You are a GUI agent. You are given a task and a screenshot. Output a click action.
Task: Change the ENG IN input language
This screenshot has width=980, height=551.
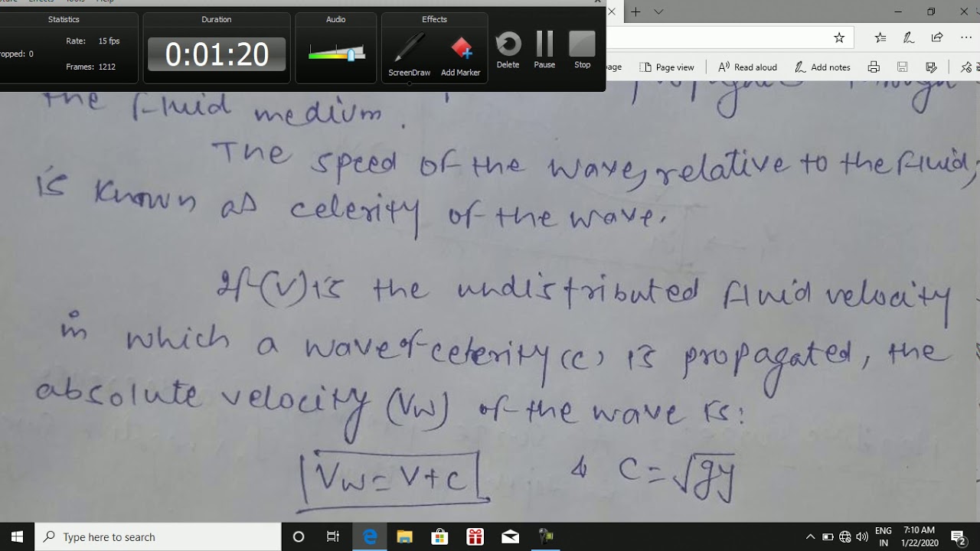(x=883, y=536)
